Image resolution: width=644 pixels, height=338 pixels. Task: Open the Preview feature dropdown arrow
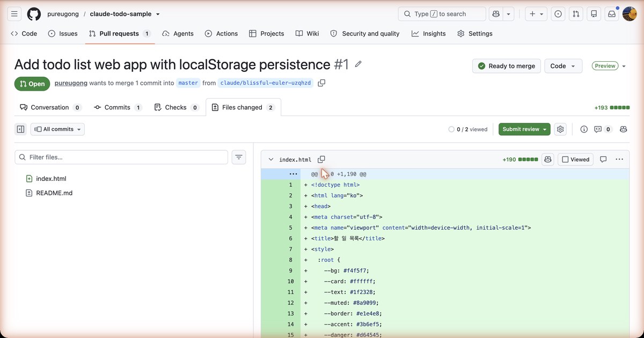point(624,66)
